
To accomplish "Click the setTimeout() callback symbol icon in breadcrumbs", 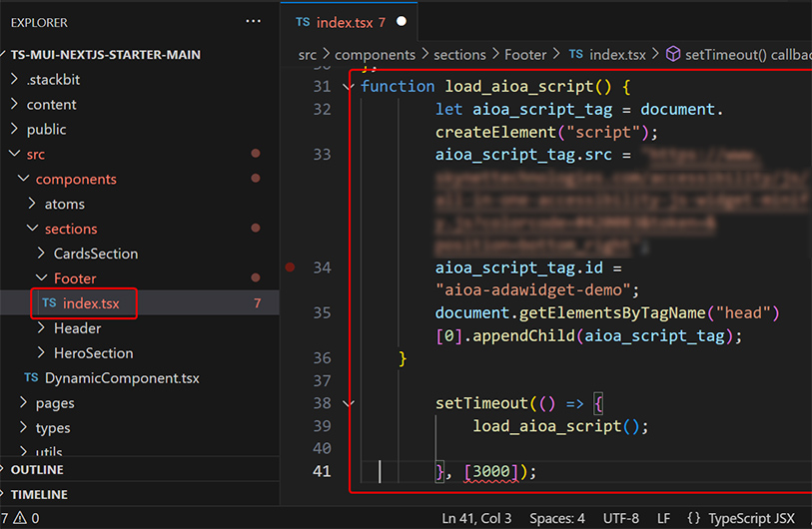I will point(673,55).
